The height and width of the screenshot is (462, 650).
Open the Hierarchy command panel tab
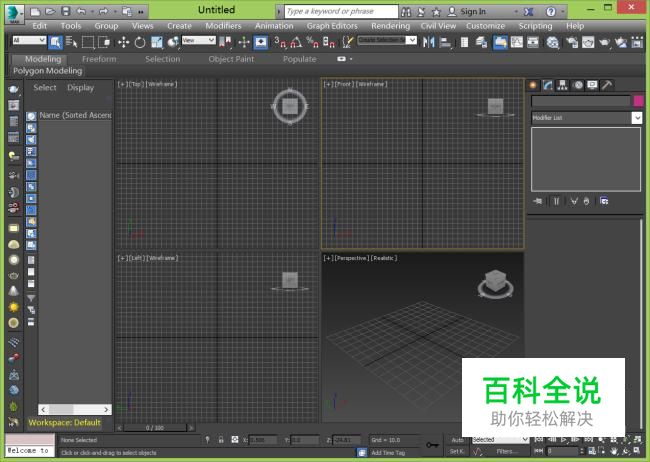(563, 85)
